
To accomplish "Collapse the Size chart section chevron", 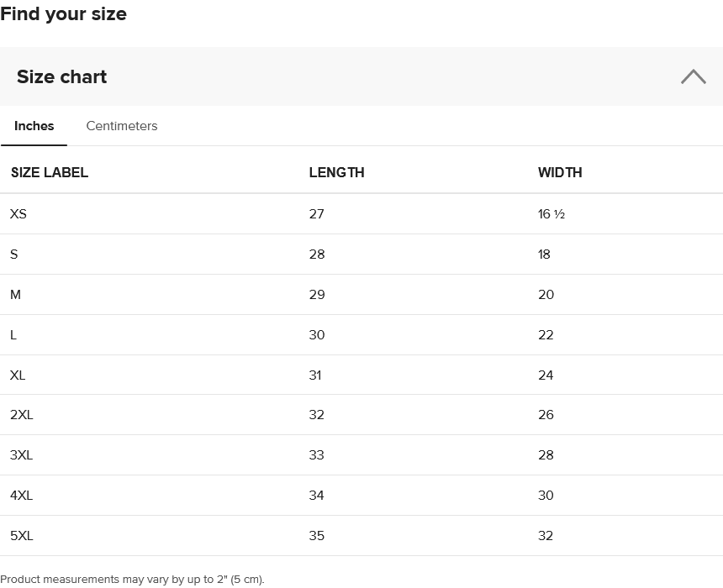I will point(693,76).
